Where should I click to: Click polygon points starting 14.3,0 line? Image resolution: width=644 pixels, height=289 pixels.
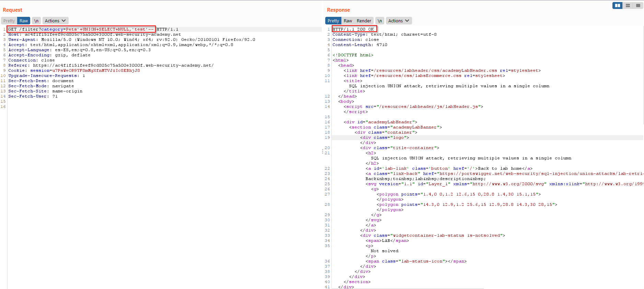point(467,204)
